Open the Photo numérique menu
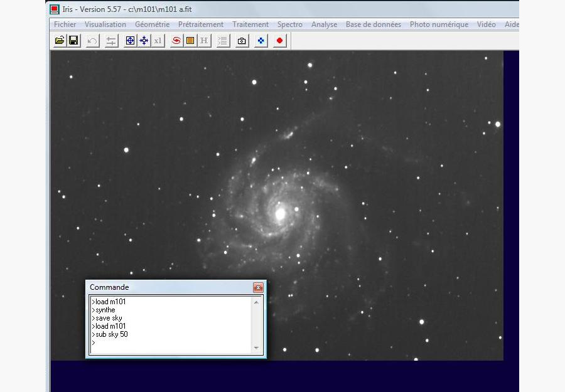 pyautogui.click(x=439, y=24)
